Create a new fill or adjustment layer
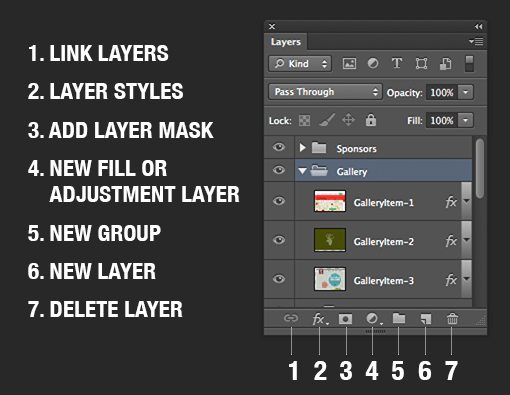This screenshot has width=510, height=395. 373,319
